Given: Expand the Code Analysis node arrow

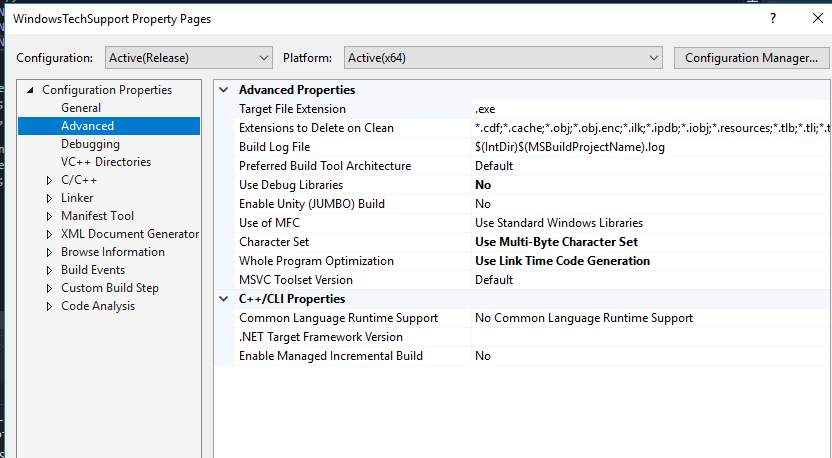Looking at the screenshot, I should (x=49, y=307).
